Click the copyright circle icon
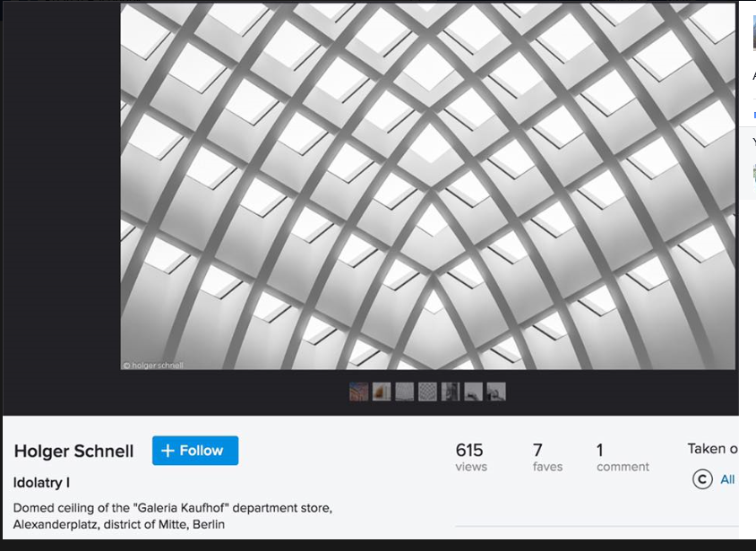The height and width of the screenshot is (551, 756). 702,479
